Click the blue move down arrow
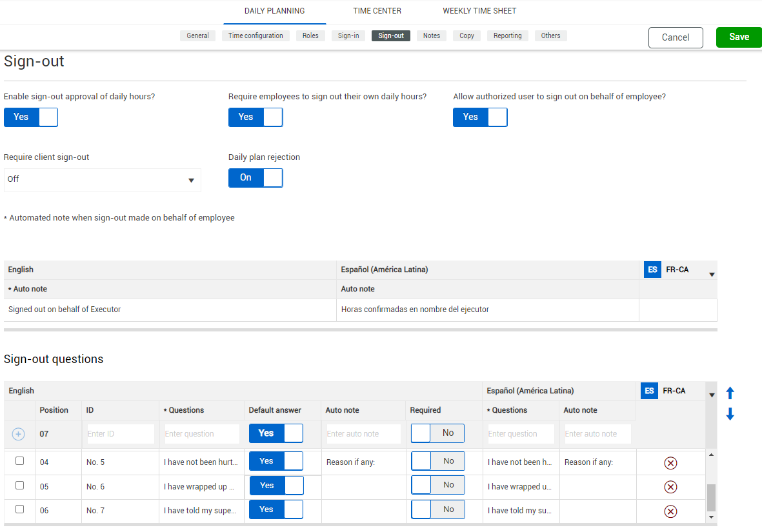The width and height of the screenshot is (762, 532). 730,415
